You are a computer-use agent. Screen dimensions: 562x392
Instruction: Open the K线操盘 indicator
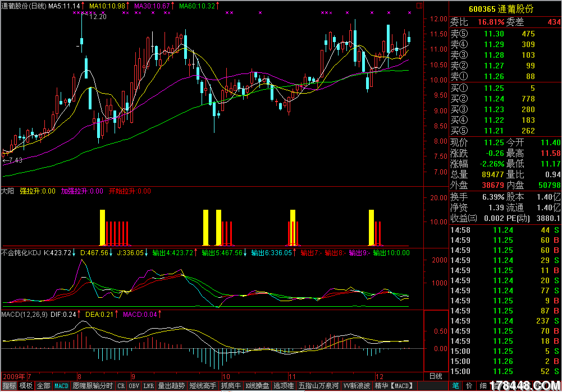point(257,386)
